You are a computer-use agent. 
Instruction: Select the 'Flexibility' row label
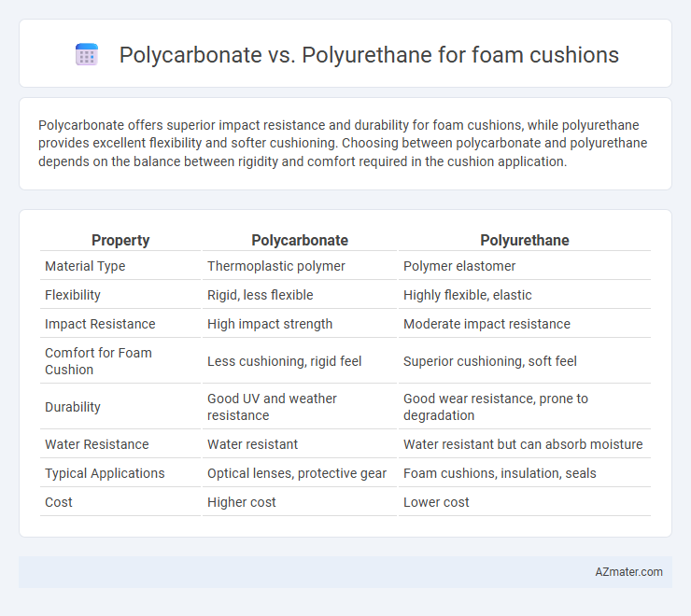tap(73, 295)
